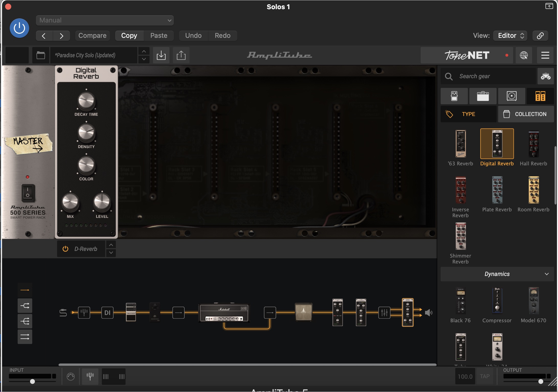Image resolution: width=558 pixels, height=392 pixels.
Task: Toggle the tuner button in bottom bar
Action: click(90, 376)
